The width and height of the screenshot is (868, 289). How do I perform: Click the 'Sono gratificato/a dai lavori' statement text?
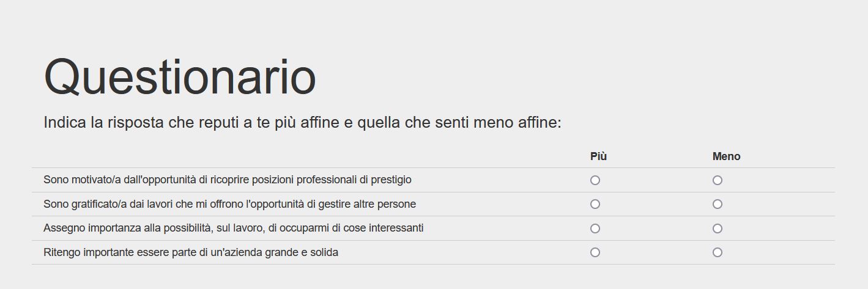tap(229, 204)
